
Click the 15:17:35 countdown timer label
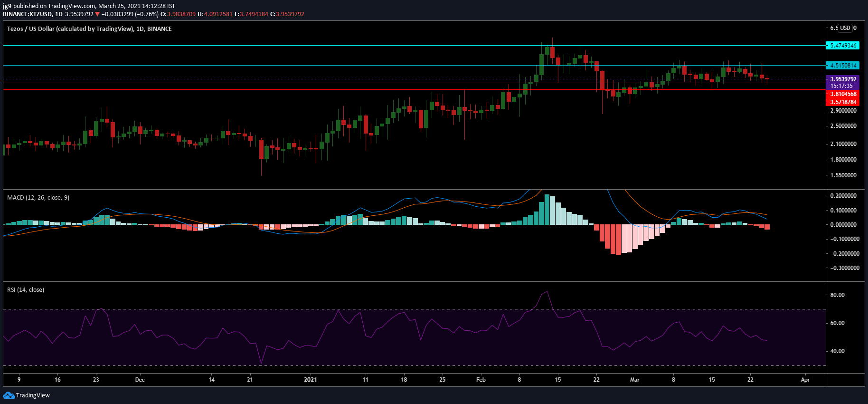click(842, 86)
